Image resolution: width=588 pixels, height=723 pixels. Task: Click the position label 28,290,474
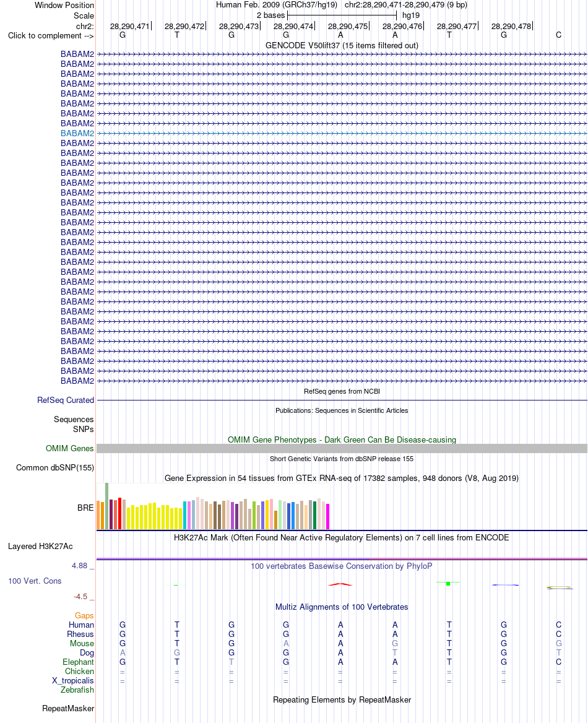(293, 26)
